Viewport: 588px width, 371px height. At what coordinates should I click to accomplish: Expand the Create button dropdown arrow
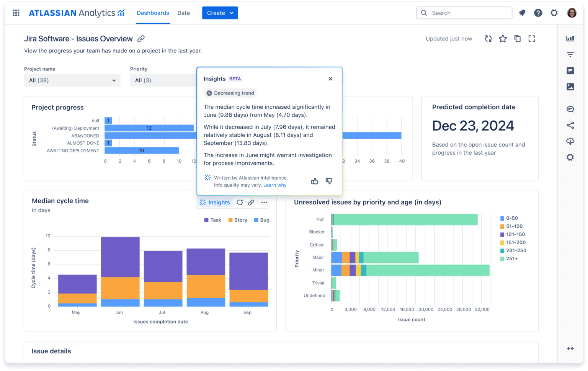click(x=232, y=13)
